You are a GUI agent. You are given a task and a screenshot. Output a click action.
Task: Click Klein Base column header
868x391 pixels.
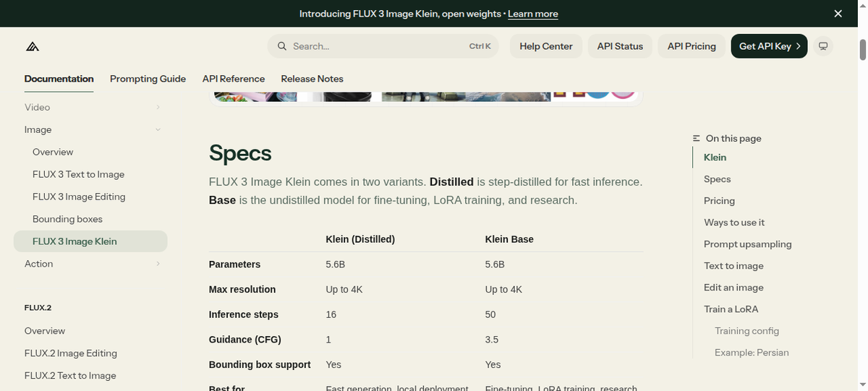(509, 239)
